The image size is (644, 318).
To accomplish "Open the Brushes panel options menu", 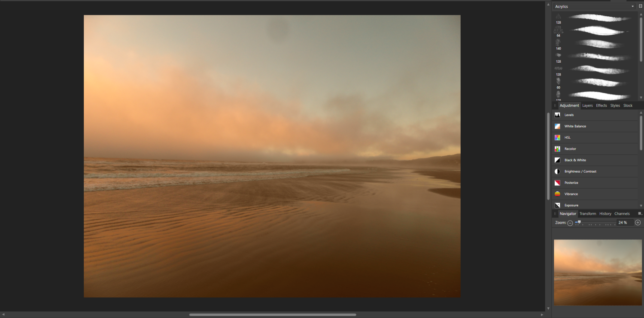I will pos(640,6).
